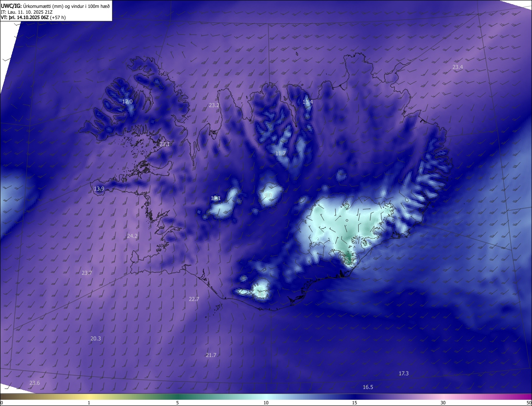Click the 10 tick on the color scale
This screenshot has height=406, width=532.
click(266, 403)
